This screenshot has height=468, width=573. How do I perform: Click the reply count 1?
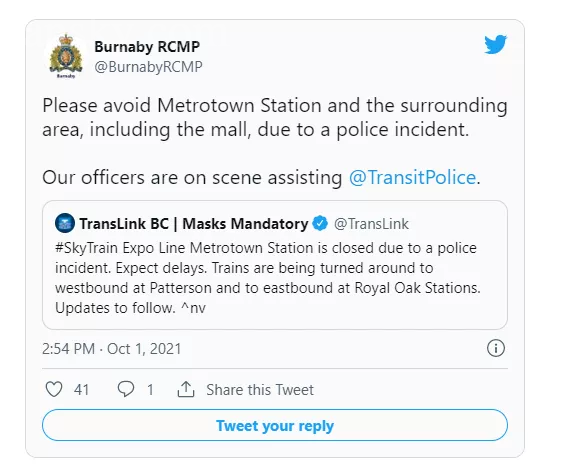pyautogui.click(x=150, y=390)
